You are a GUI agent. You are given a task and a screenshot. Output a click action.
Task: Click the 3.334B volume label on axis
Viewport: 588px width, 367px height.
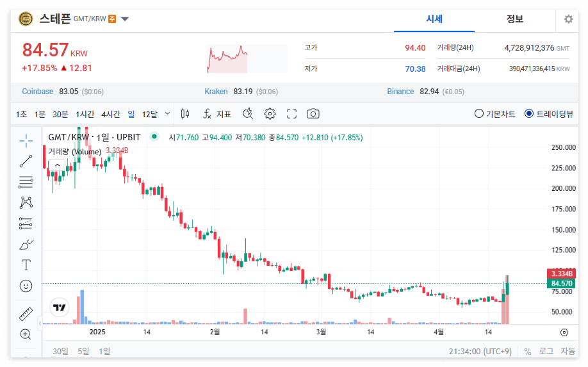pyautogui.click(x=561, y=274)
